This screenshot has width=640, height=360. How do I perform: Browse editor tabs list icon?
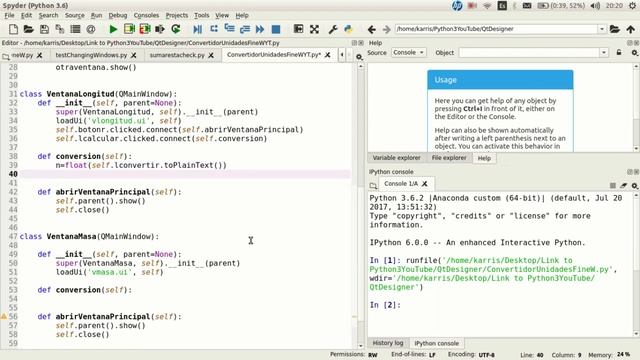(6, 57)
